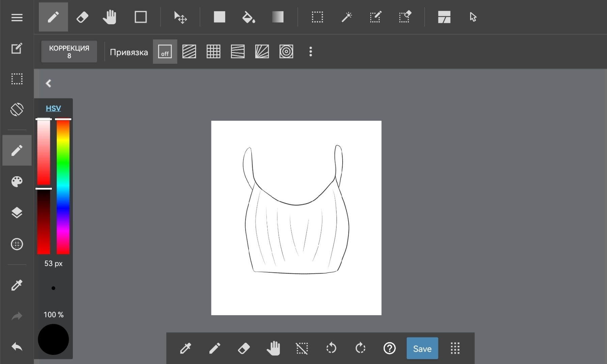Select the Eraser tool in top toolbar
Viewport: 607px width, 364px height.
[x=82, y=17]
